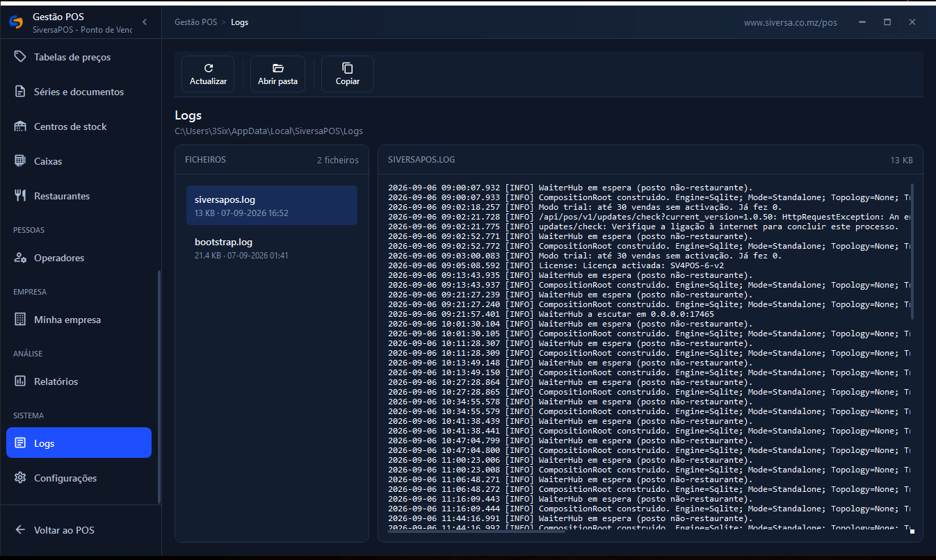Go to Centros de stock menu item

pos(79,126)
